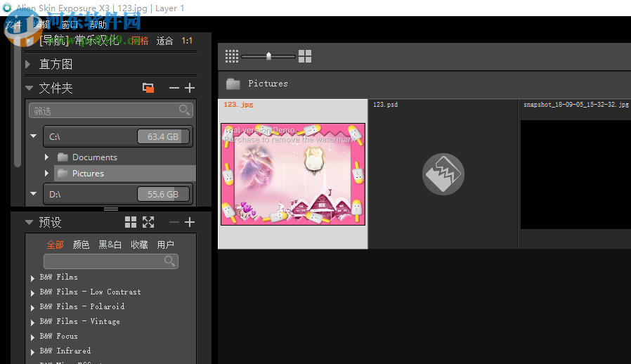
Task: Select the 123.psd broken file thumbnail
Action: click(443, 174)
